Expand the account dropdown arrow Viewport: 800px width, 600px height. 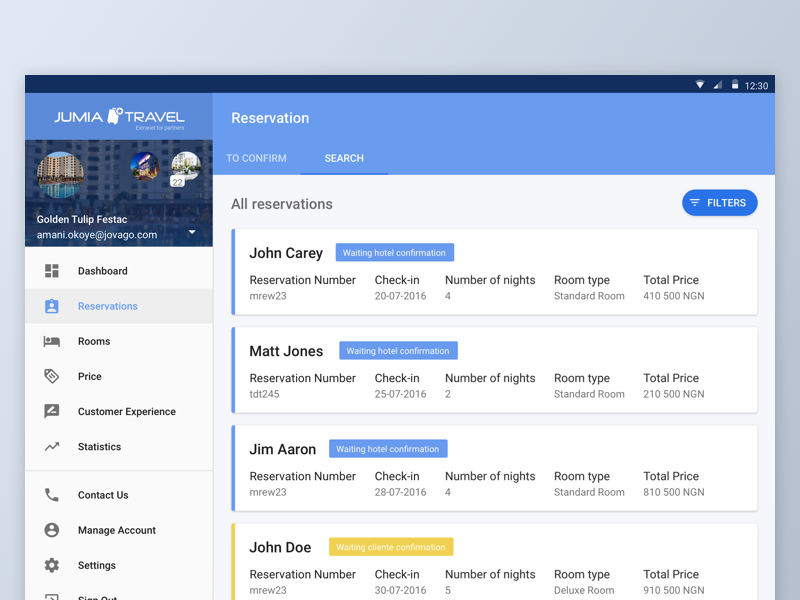(192, 233)
